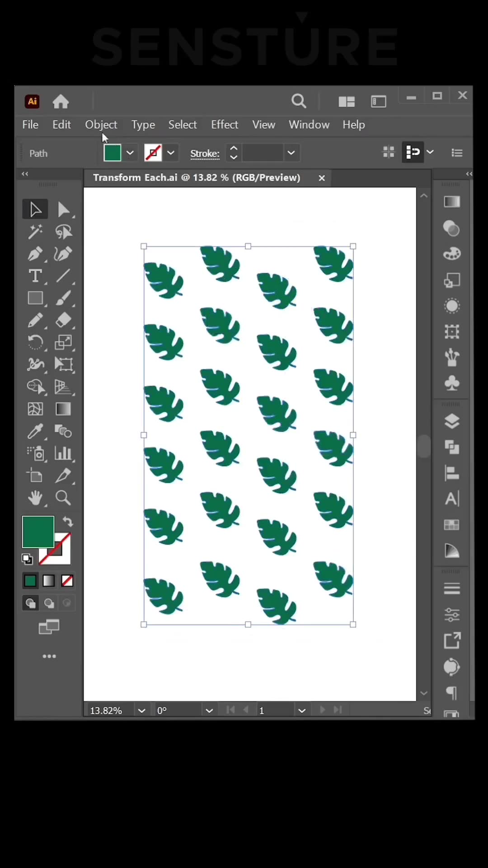Click the green Fill swatch in toolbar
488x868 pixels.
click(38, 532)
